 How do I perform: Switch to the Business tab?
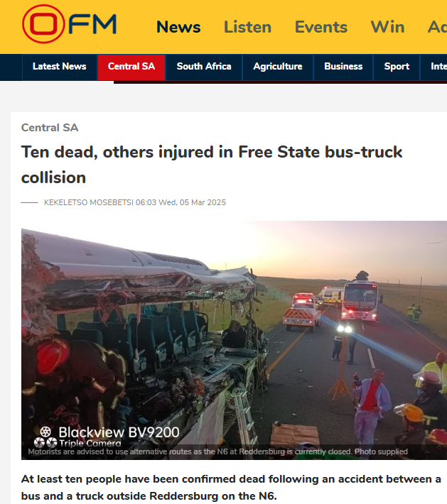click(x=343, y=67)
